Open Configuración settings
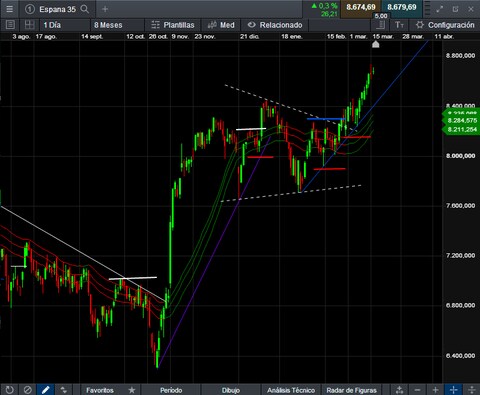Screen dimensions: 480x395 445,25
